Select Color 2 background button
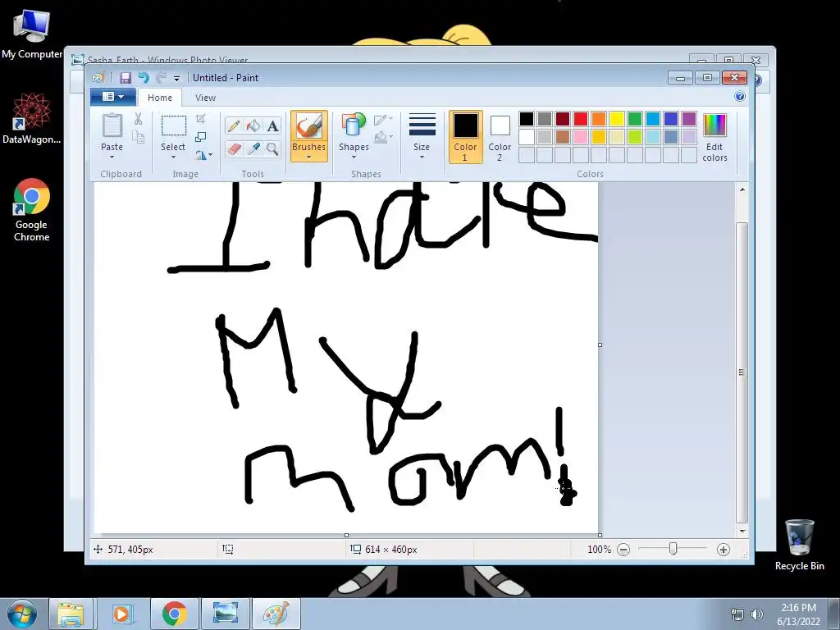Viewport: 840px width, 630px height. (500, 137)
